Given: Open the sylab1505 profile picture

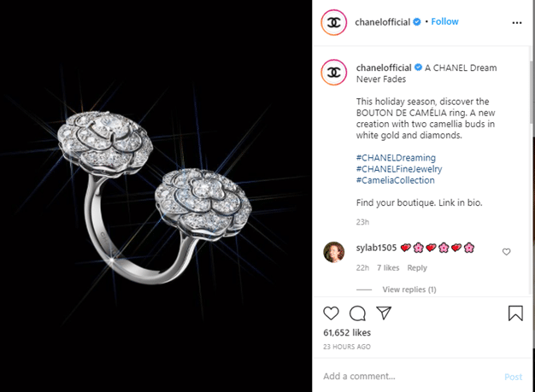Looking at the screenshot, I should tap(333, 252).
